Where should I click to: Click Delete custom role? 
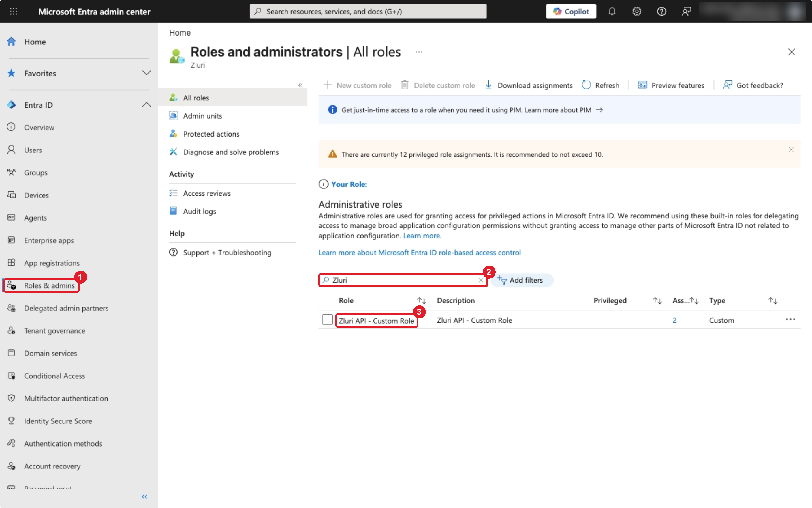[x=438, y=85]
